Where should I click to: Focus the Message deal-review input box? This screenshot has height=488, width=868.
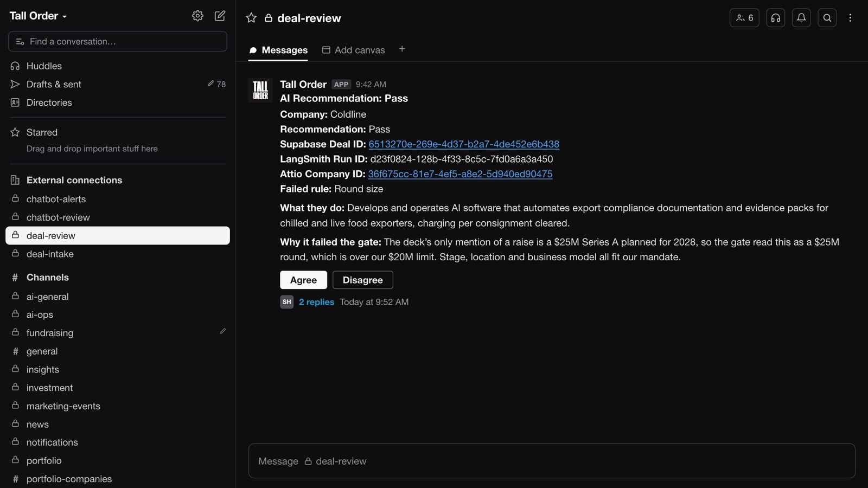(x=552, y=461)
